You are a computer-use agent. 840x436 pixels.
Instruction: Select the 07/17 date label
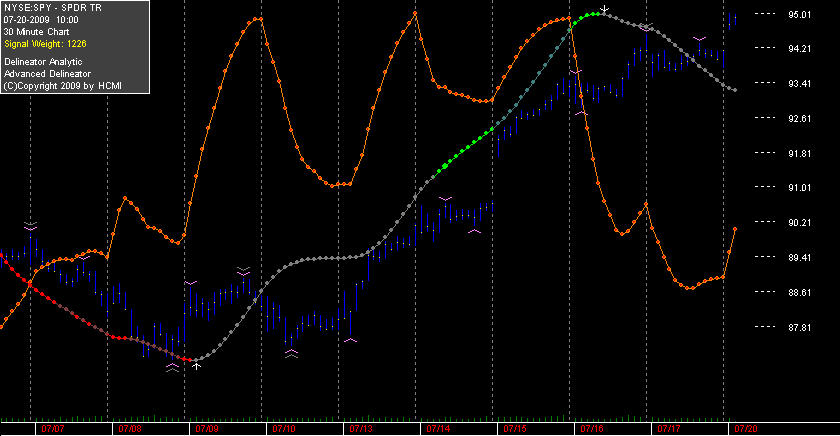click(669, 429)
